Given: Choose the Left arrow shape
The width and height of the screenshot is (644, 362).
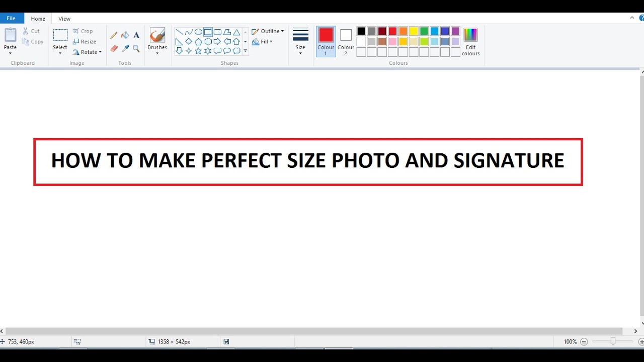Looking at the screenshot, I should (227, 42).
